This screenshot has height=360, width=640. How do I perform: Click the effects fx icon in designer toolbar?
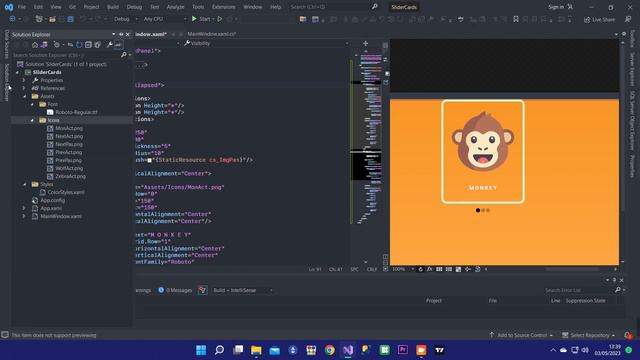point(429,269)
